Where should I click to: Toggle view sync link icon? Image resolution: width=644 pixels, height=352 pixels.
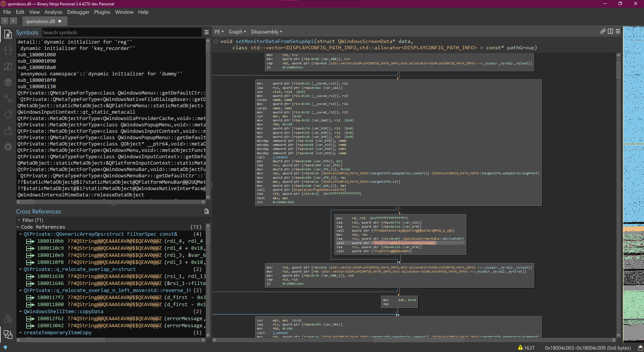(x=603, y=32)
